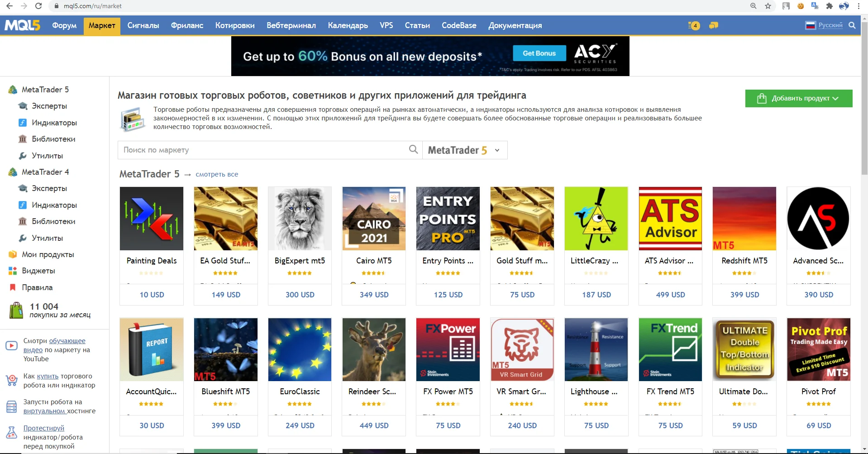Open the Добавить продукт dropdown button
Screen dimensions: 868x454
pos(799,98)
